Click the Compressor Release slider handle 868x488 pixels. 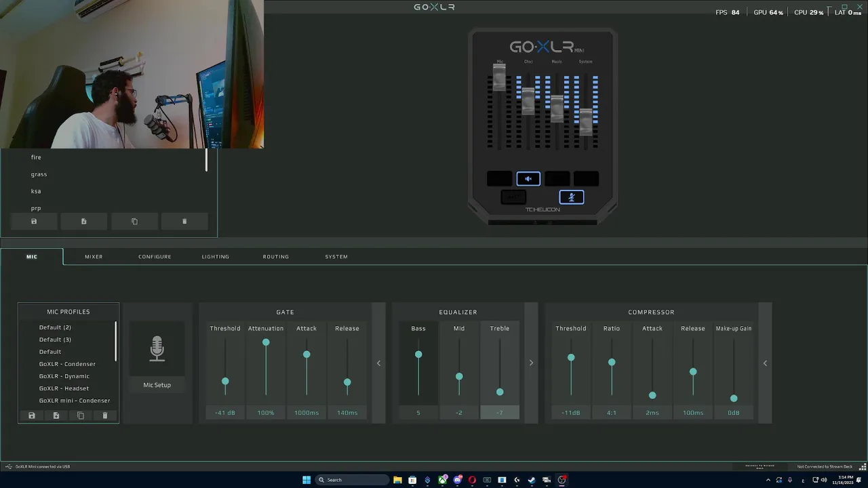693,371
